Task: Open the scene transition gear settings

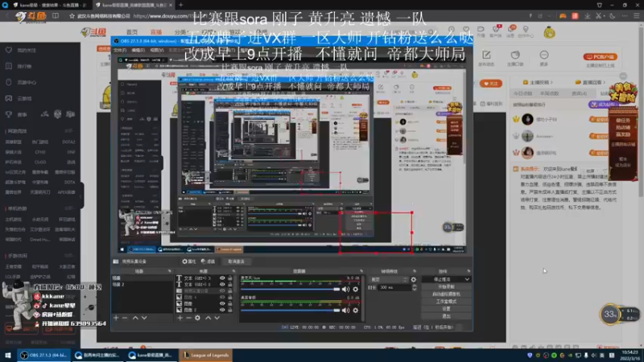Action: point(414,279)
